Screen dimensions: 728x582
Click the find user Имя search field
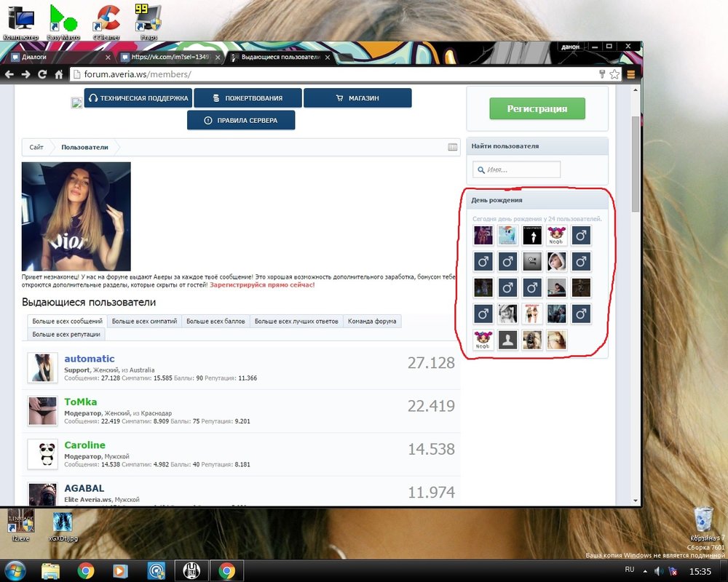[517, 170]
